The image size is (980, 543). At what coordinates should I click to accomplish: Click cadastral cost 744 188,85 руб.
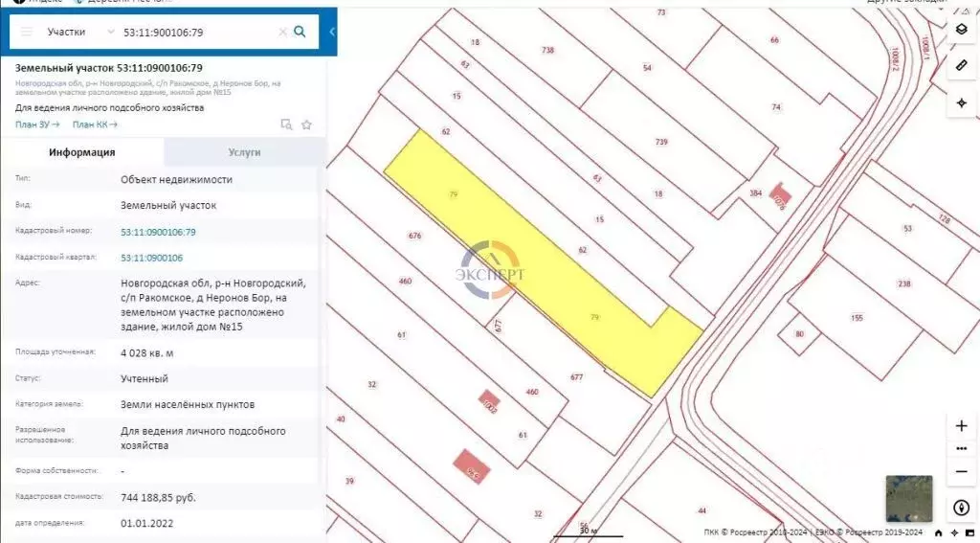(x=158, y=498)
